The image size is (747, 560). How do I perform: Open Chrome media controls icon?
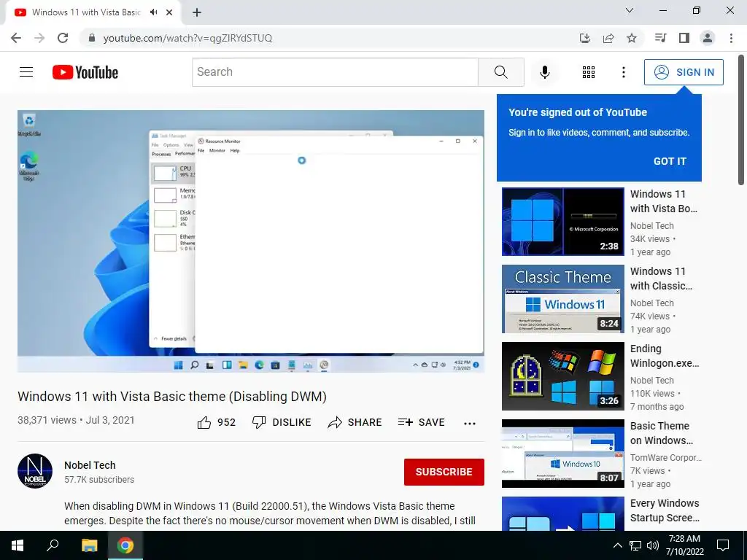point(660,38)
